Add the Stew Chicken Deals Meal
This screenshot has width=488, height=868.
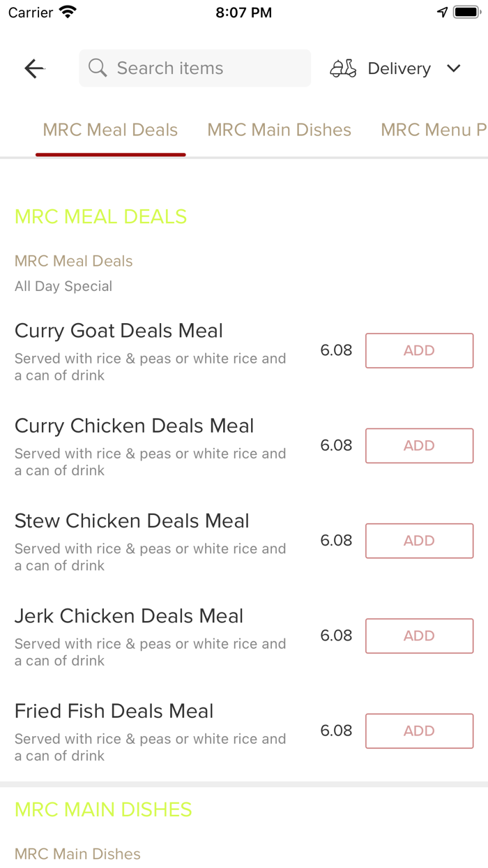419,541
